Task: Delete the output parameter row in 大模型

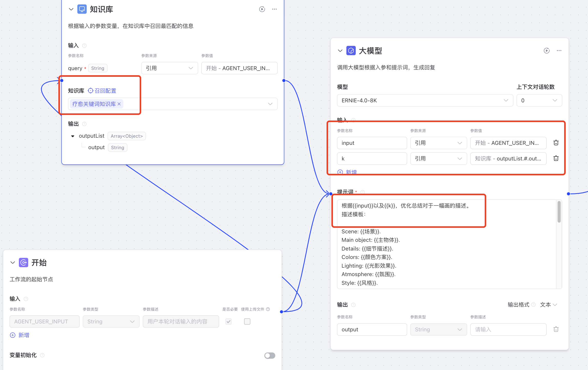Action: pyautogui.click(x=556, y=329)
